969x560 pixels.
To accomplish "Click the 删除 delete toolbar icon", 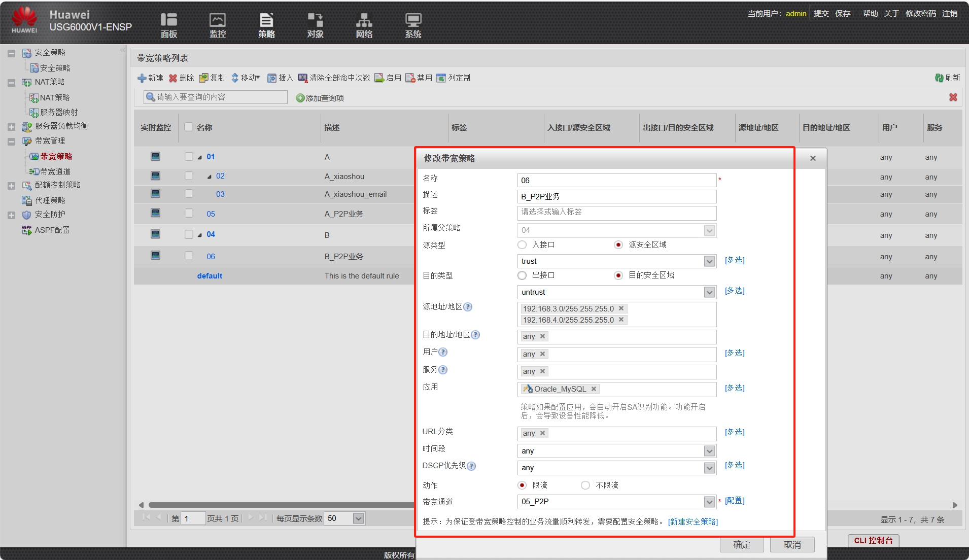I will 173,78.
